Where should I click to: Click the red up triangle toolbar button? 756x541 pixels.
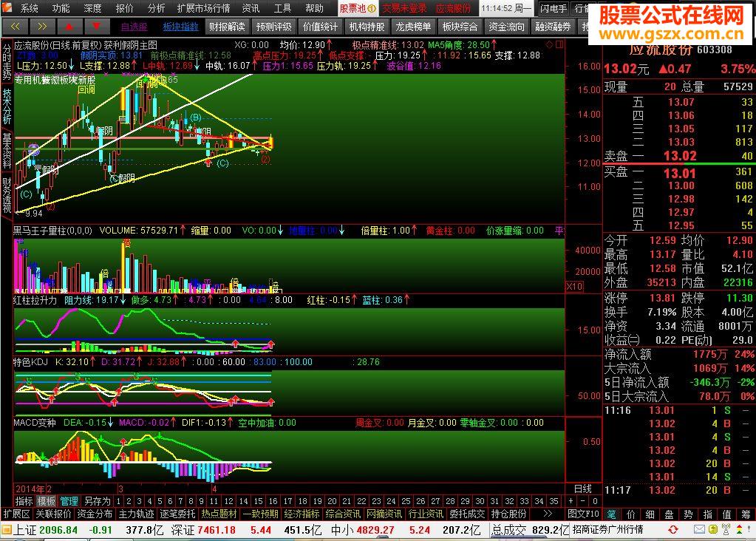pyautogui.click(x=69, y=27)
